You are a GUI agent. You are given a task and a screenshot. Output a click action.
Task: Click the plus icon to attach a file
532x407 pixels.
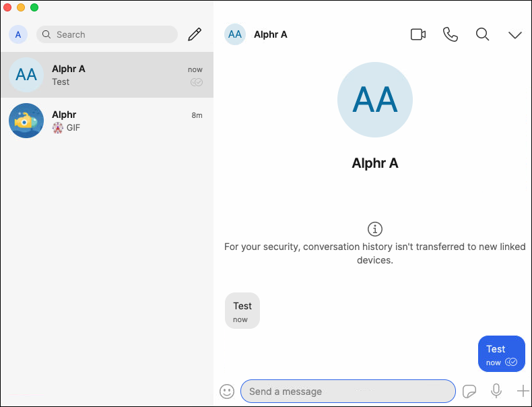point(523,391)
